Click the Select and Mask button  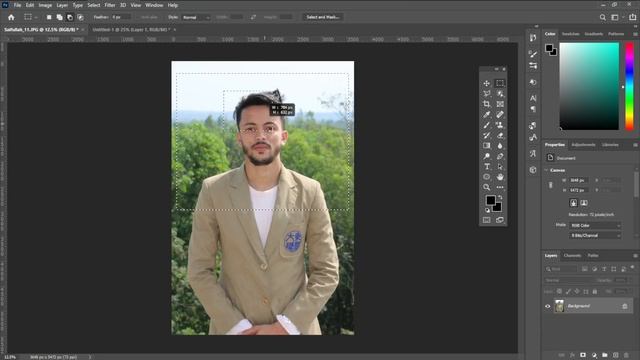click(x=322, y=17)
